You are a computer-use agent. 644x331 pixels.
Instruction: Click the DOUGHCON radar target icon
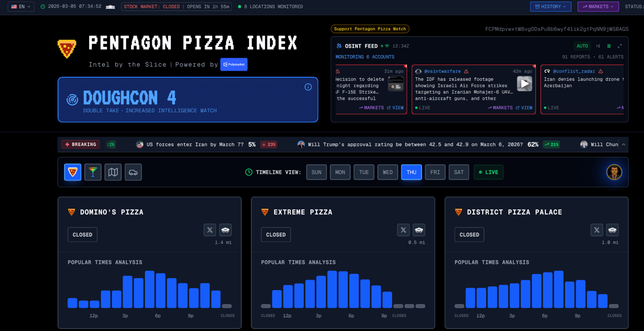pos(72,100)
